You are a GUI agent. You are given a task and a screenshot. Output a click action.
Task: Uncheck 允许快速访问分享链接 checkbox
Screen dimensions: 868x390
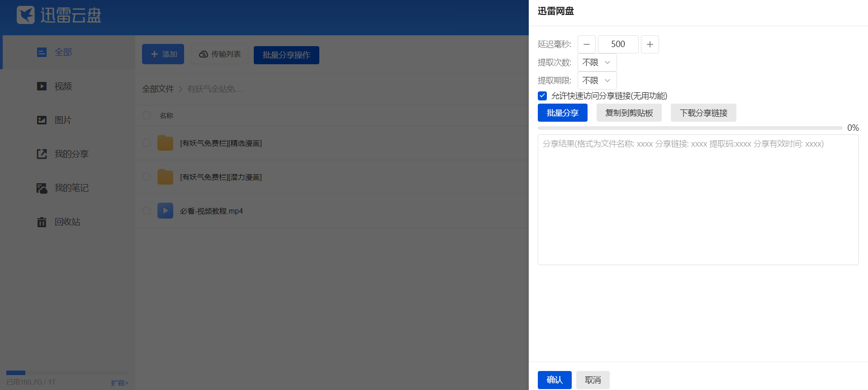542,96
